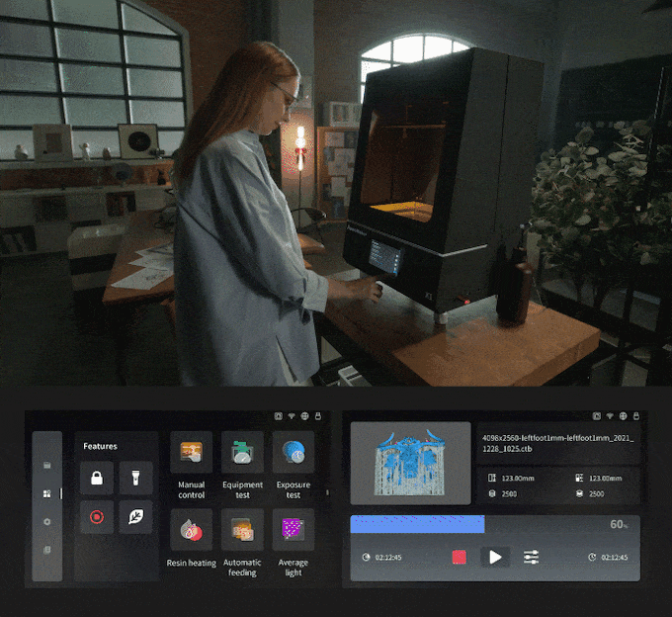This screenshot has height=617, width=672.
Task: Switch to the files tab in sidebar
Action: pos(46,465)
